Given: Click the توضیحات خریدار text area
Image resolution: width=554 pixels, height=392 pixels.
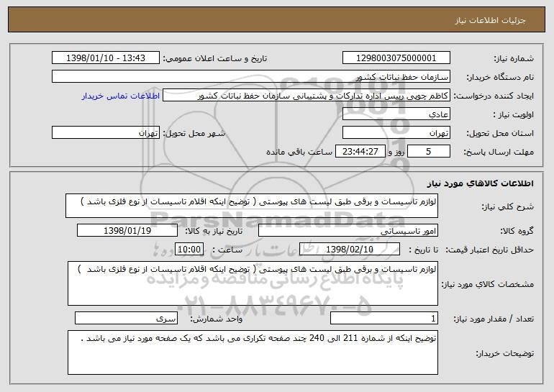Looking at the screenshot, I should tap(253, 352).
